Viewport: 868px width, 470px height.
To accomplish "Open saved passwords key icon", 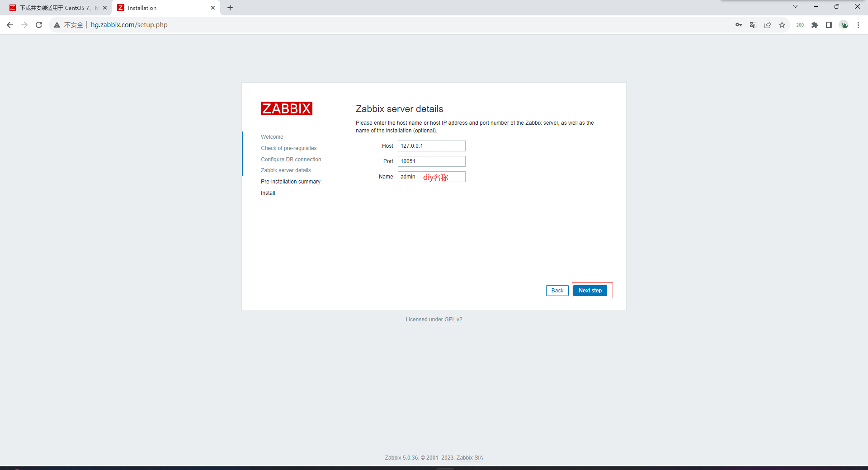I will pos(739,25).
